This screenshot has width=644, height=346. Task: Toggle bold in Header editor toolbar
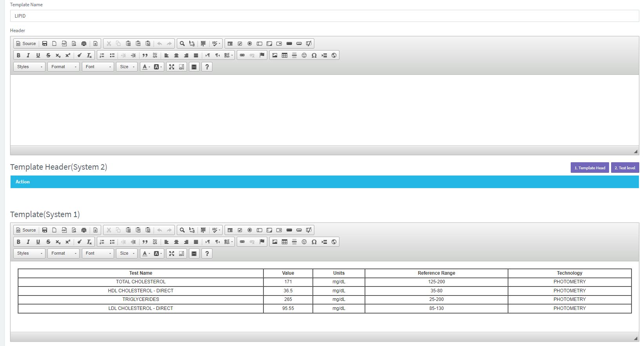[18, 55]
